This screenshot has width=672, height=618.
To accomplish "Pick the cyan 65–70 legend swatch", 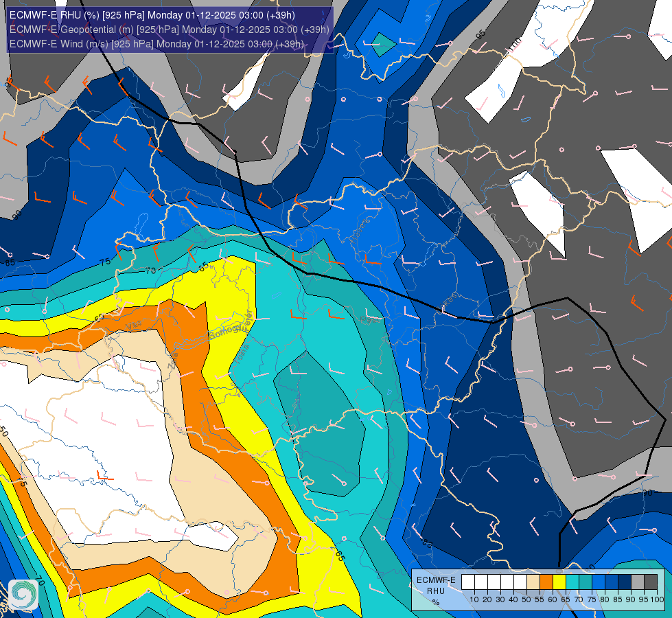I will (572, 582).
